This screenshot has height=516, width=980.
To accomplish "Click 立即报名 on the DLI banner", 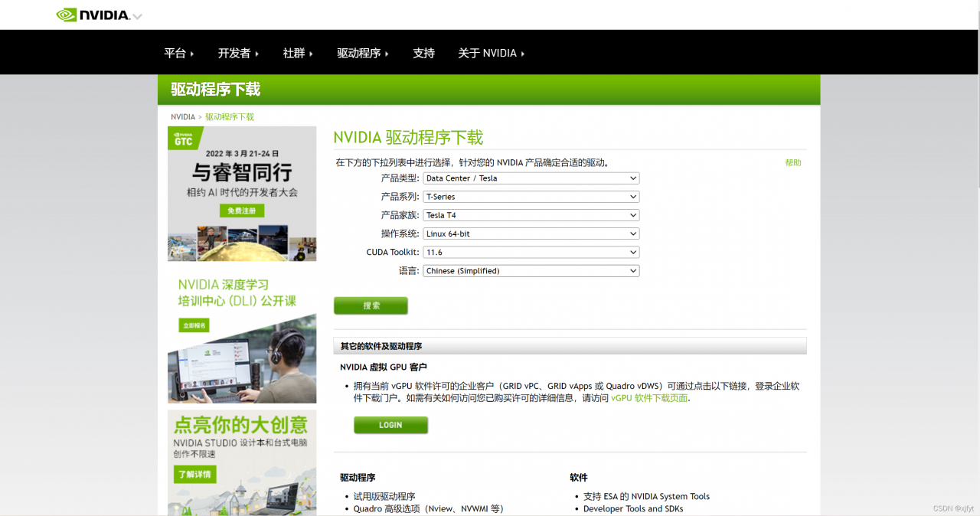I will (194, 325).
